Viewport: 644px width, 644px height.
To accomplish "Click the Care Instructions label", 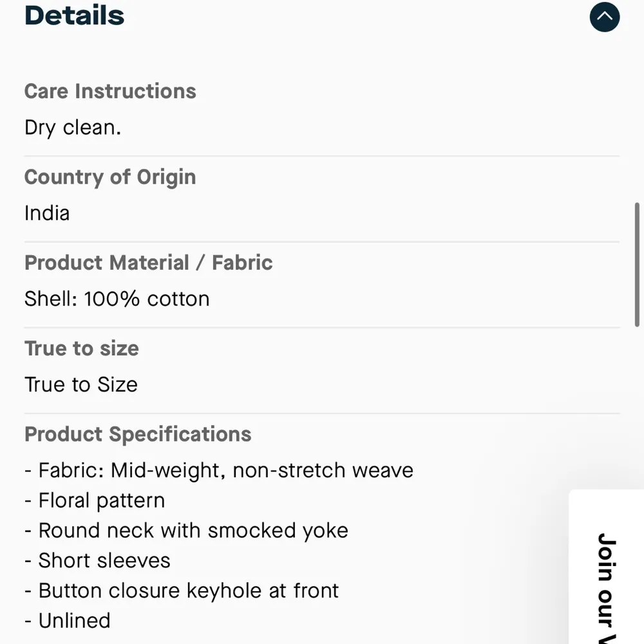I will pos(110,91).
